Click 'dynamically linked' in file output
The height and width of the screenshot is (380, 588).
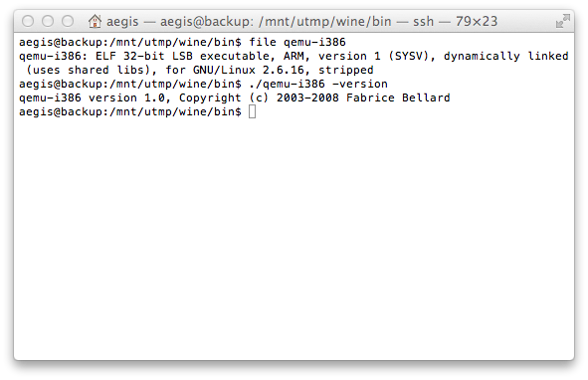pos(505,56)
